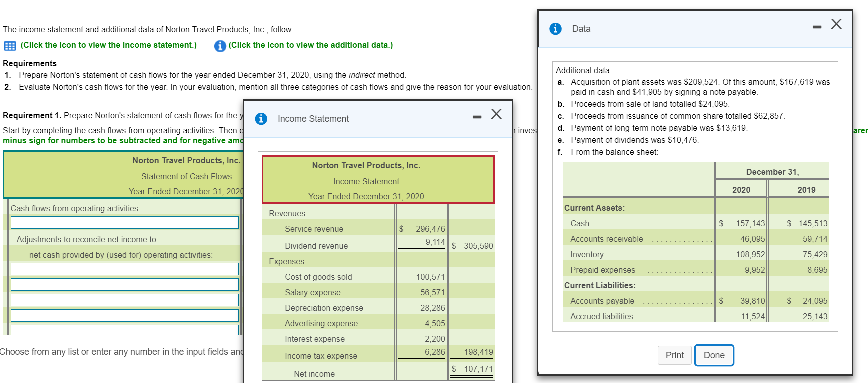Click the Cost of goods sold value 100,571
The height and width of the screenshot is (383, 868).
(430, 277)
